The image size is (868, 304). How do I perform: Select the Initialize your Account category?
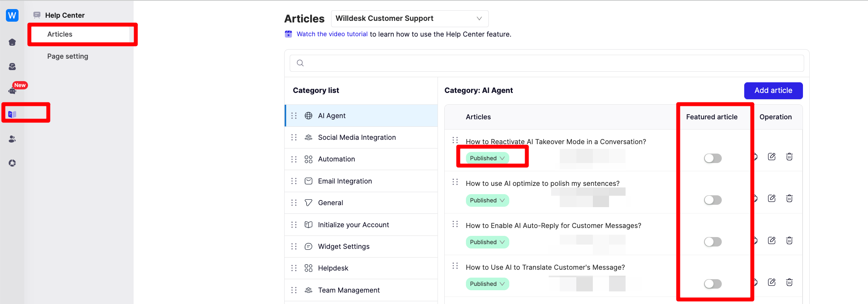[361, 225]
